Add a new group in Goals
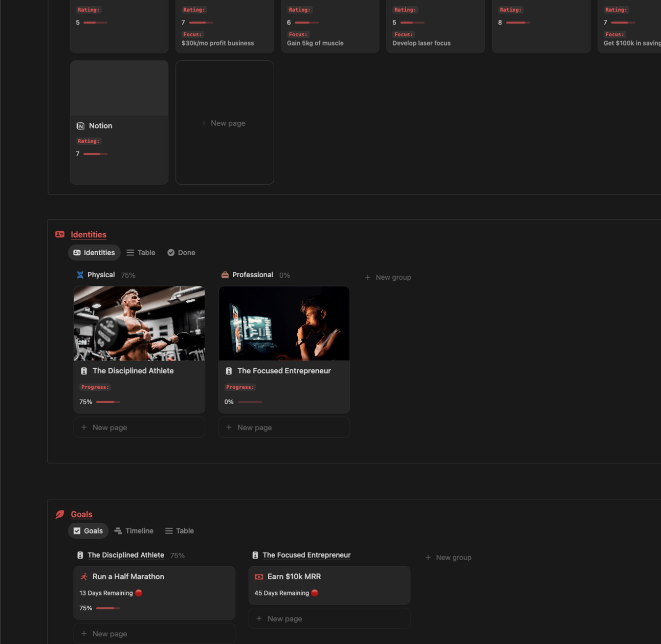 448,558
